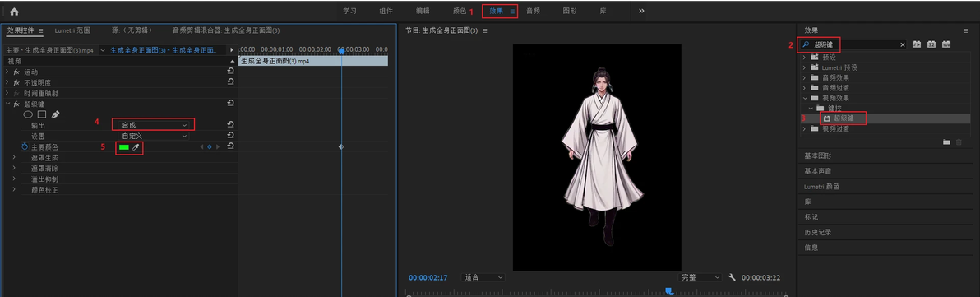Create a new custom bin in Effects panel
The width and height of the screenshot is (980, 297).
click(947, 142)
